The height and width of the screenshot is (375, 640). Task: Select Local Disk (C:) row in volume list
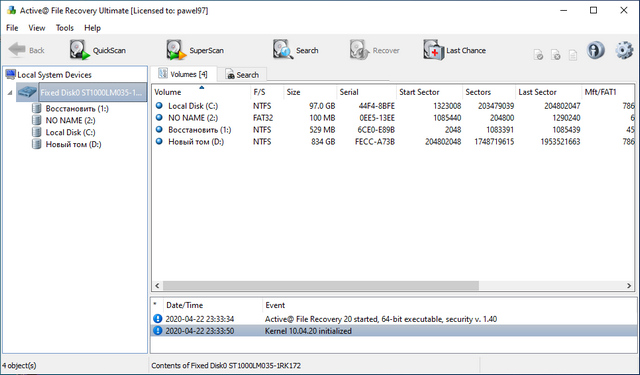(x=393, y=106)
